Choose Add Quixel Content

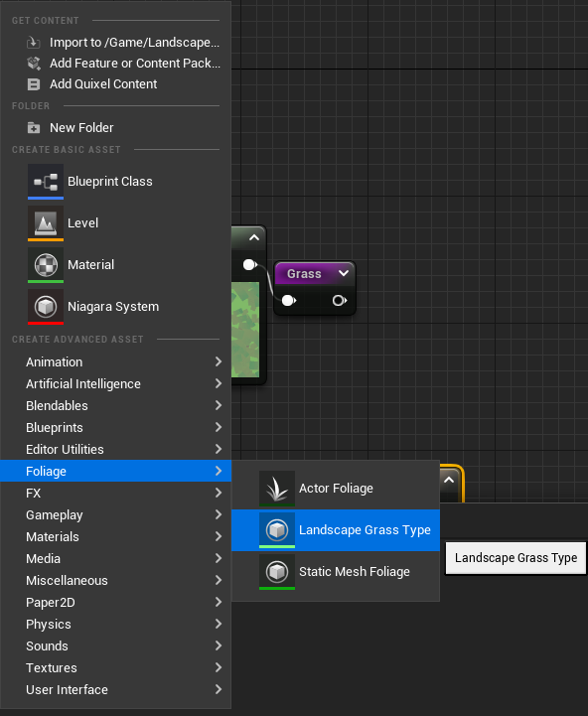pyautogui.click(x=115, y=84)
